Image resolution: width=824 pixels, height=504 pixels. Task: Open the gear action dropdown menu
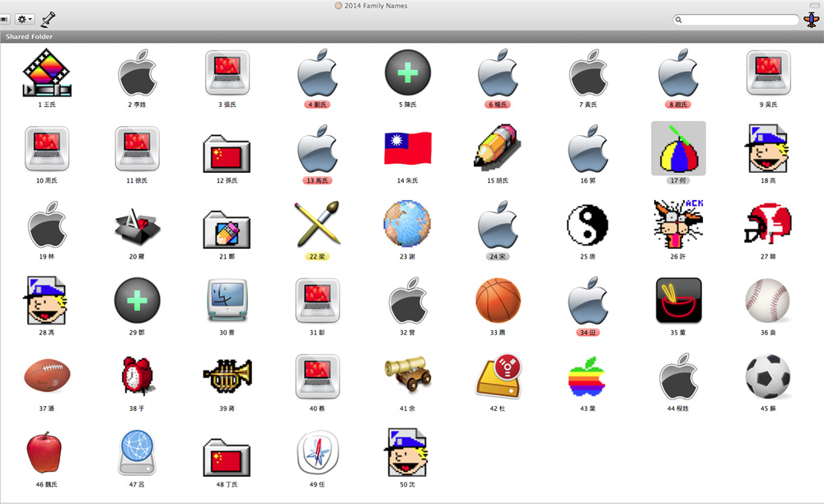pos(25,19)
